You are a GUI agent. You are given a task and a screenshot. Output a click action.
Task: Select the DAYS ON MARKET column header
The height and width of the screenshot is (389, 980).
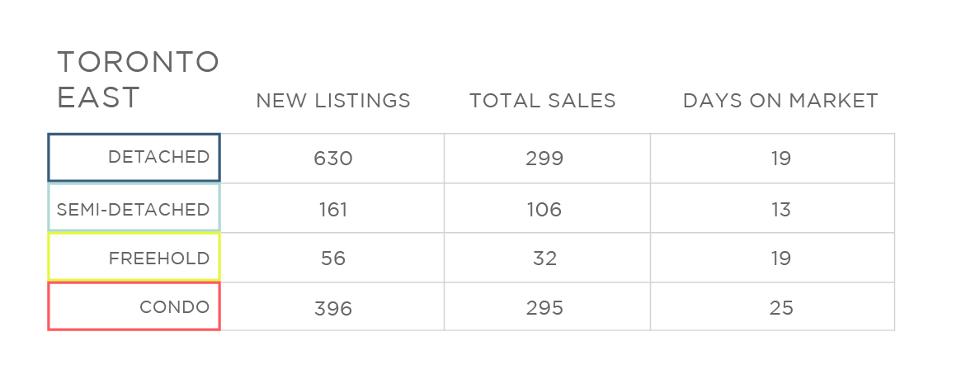pyautogui.click(x=780, y=101)
